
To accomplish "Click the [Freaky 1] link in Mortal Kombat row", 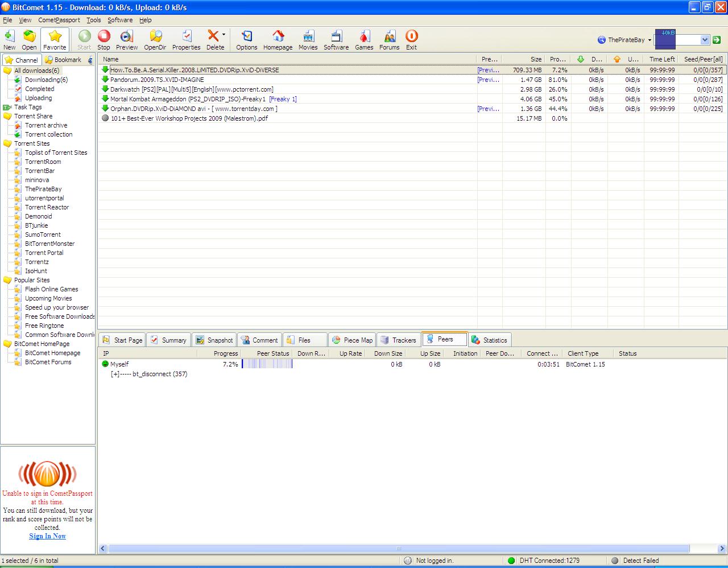I will tap(283, 99).
